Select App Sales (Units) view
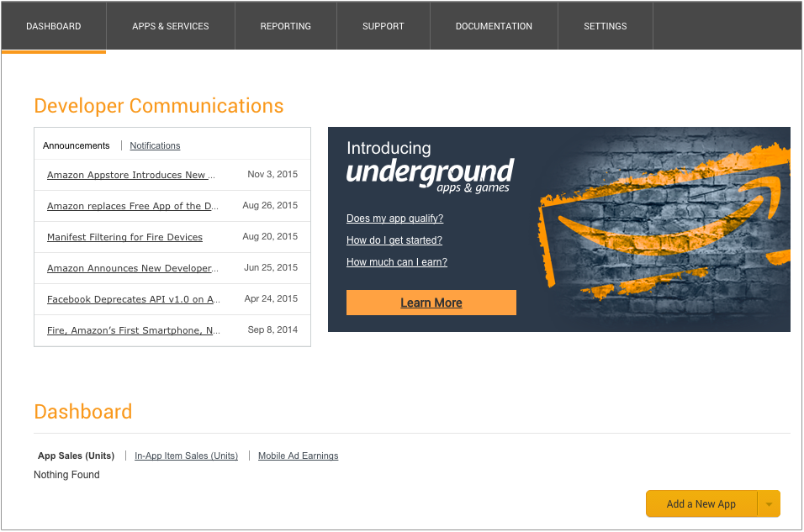This screenshot has height=532, width=804. 76,456
